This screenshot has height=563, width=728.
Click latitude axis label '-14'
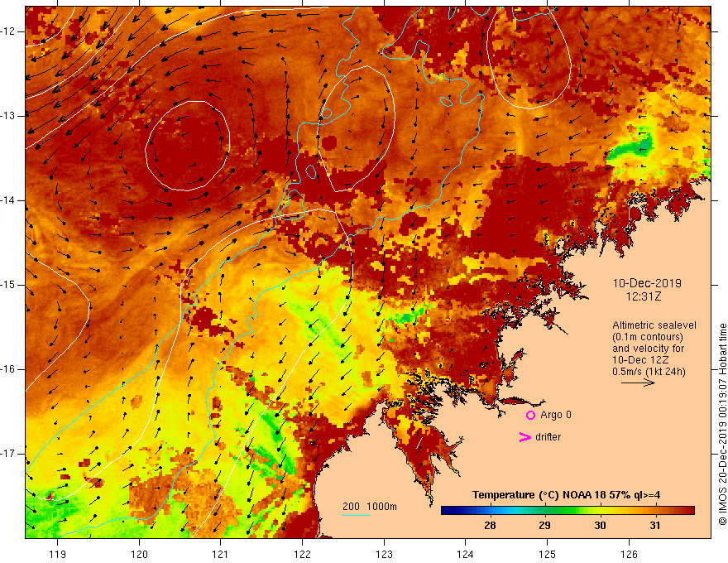tap(8, 200)
